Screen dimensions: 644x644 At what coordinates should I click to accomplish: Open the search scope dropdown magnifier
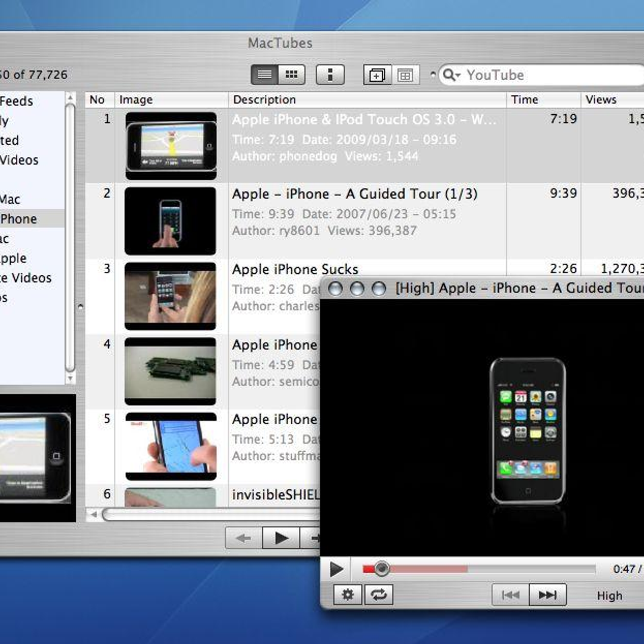pyautogui.click(x=451, y=75)
